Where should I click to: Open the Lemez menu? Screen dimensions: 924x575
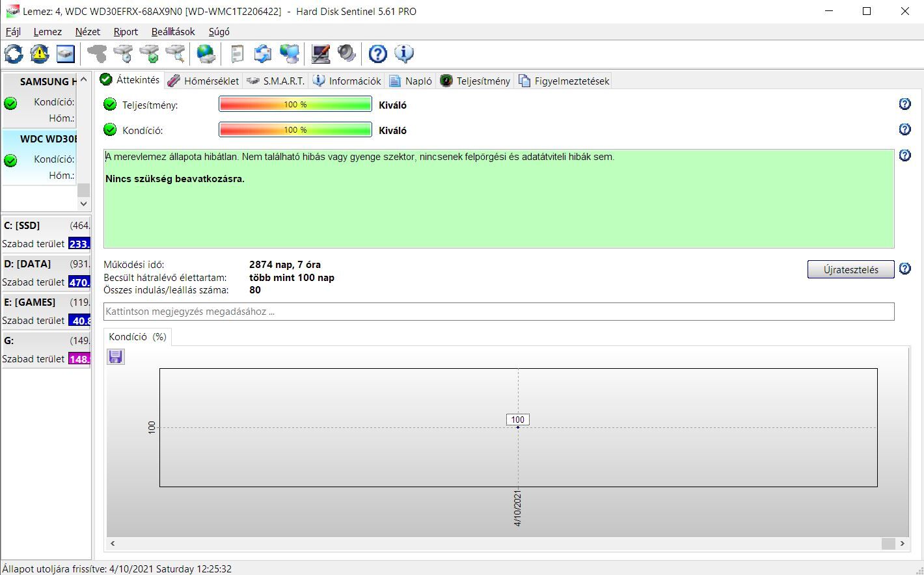click(48, 31)
